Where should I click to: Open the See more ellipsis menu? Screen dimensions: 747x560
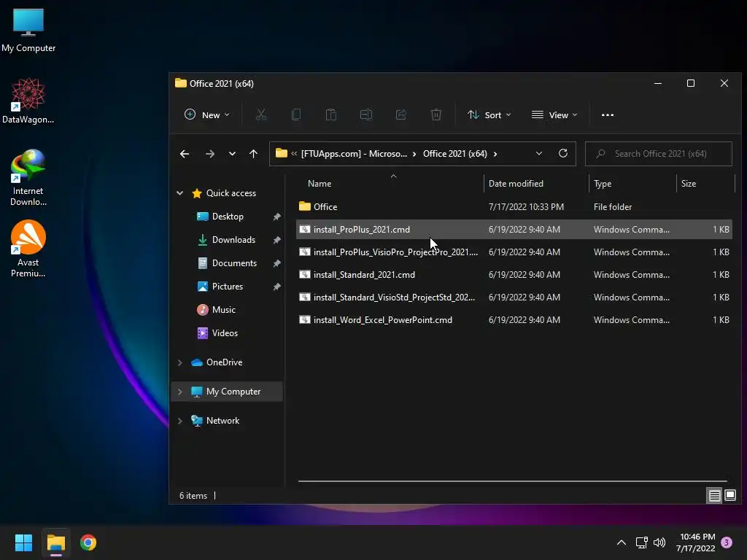tap(608, 114)
